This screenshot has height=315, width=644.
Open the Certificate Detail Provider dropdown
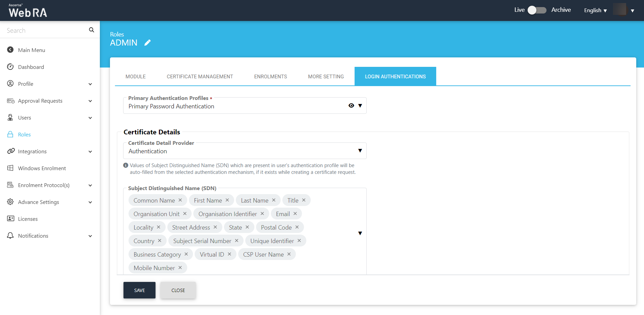[360, 151]
